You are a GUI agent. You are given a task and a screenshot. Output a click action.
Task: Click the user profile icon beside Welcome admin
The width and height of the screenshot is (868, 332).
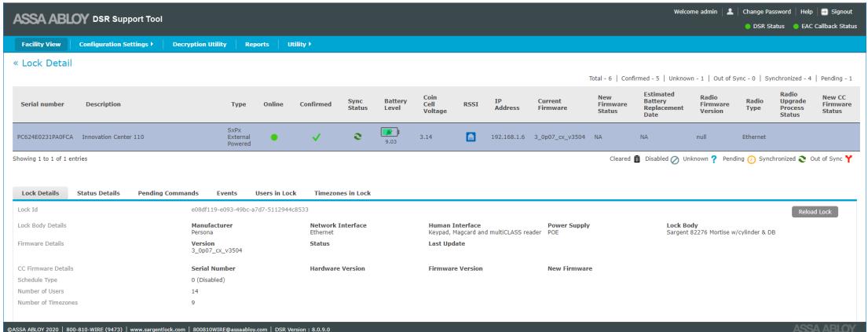(731, 12)
